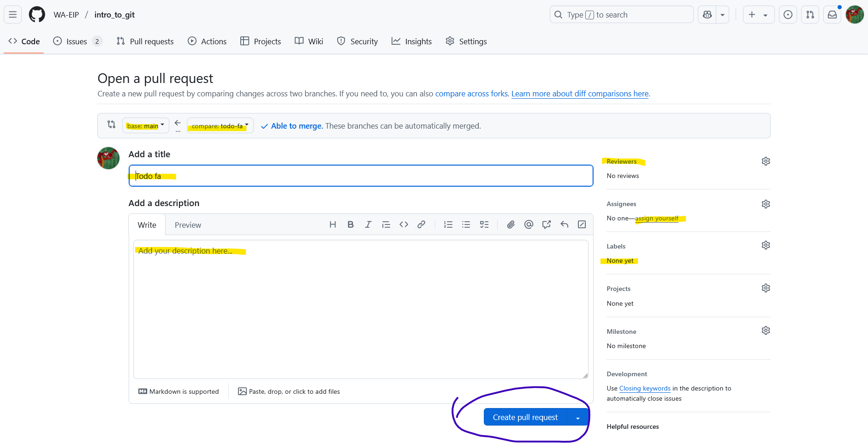Open Reviewers settings gear

[x=766, y=161]
